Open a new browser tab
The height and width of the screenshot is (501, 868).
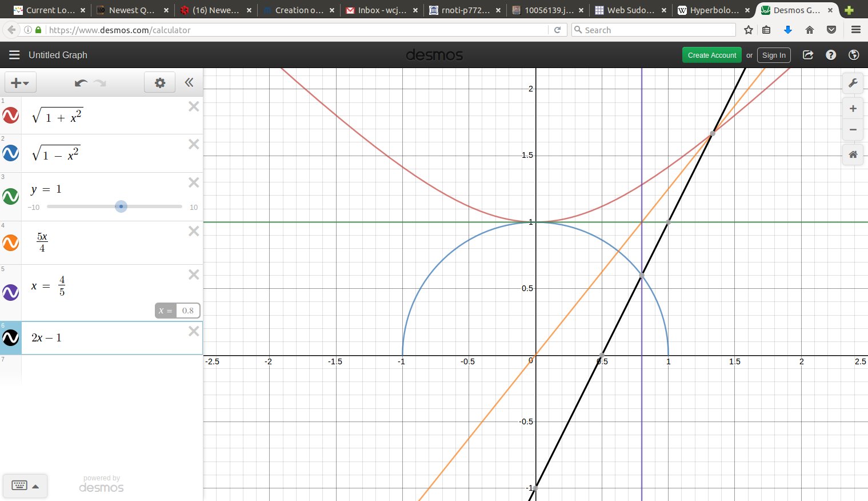pyautogui.click(x=849, y=10)
